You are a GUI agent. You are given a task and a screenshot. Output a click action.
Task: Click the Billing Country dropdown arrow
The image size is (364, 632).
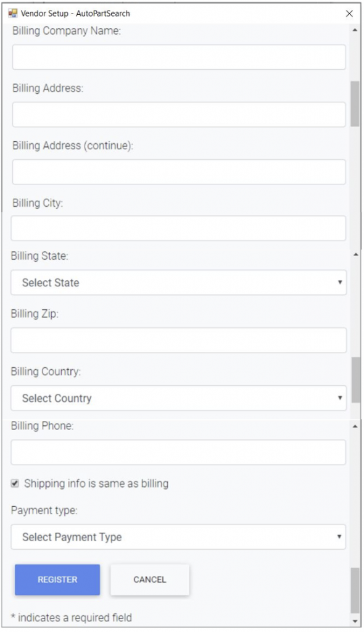340,398
